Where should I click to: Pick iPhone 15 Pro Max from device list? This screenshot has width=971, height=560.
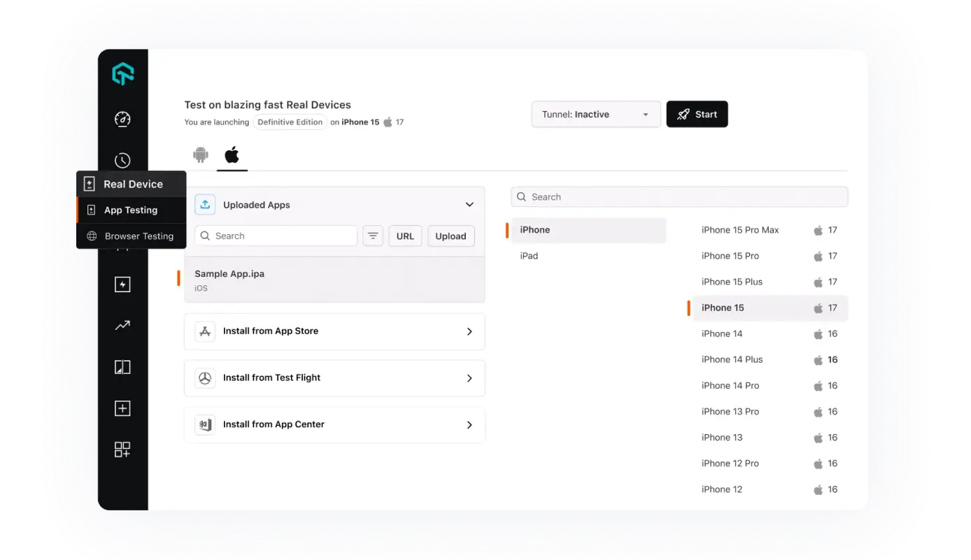(x=770, y=230)
